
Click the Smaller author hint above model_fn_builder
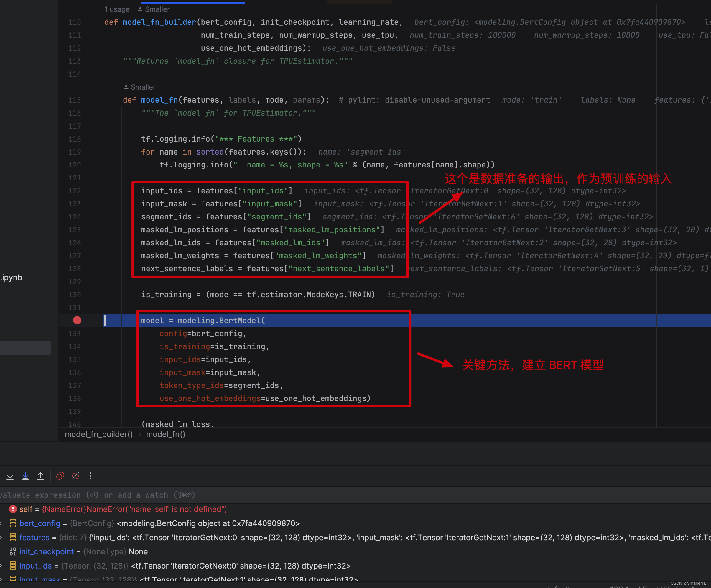(154, 9)
